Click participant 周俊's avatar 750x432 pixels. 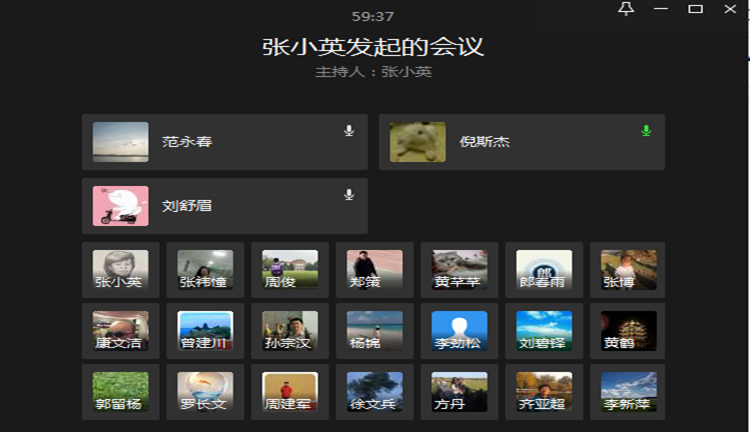tap(290, 270)
